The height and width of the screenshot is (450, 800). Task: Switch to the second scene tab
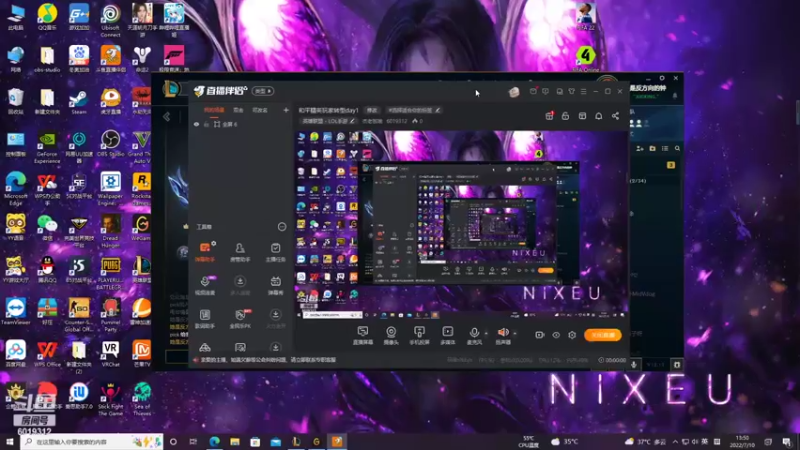coord(238,110)
